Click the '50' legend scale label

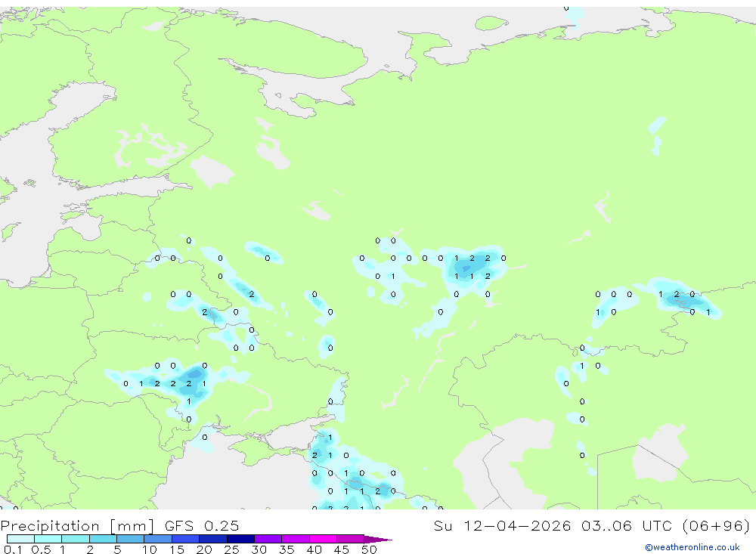(x=369, y=549)
